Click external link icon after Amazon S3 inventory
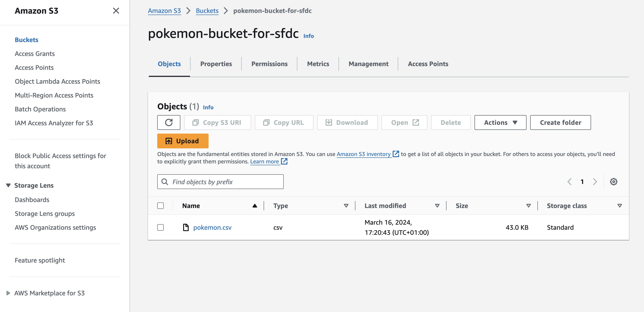This screenshot has width=644, height=312. pyautogui.click(x=396, y=154)
